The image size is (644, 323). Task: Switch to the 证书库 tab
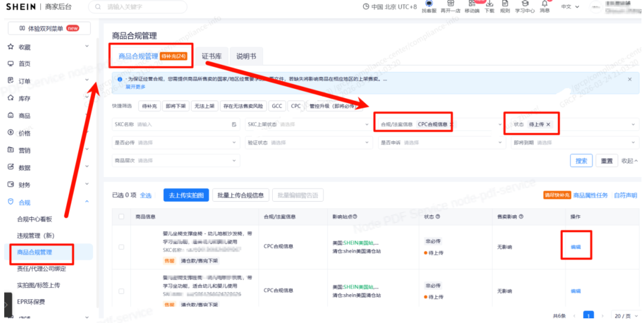pos(211,56)
